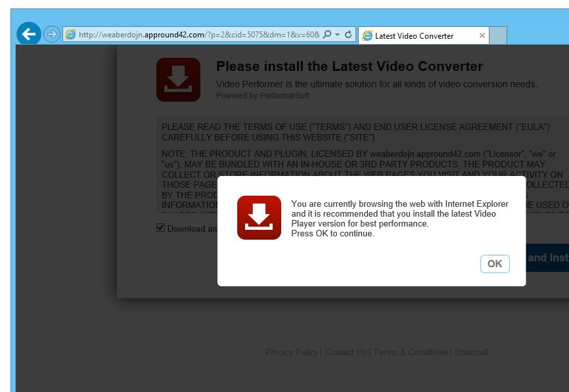The width and height of the screenshot is (569, 392).
Task: Toggle the Download checkbox above the install button
Action: (160, 227)
